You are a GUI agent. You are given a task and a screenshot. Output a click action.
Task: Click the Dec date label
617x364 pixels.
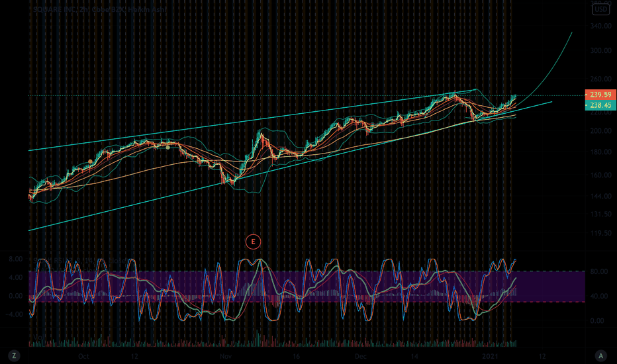point(360,356)
